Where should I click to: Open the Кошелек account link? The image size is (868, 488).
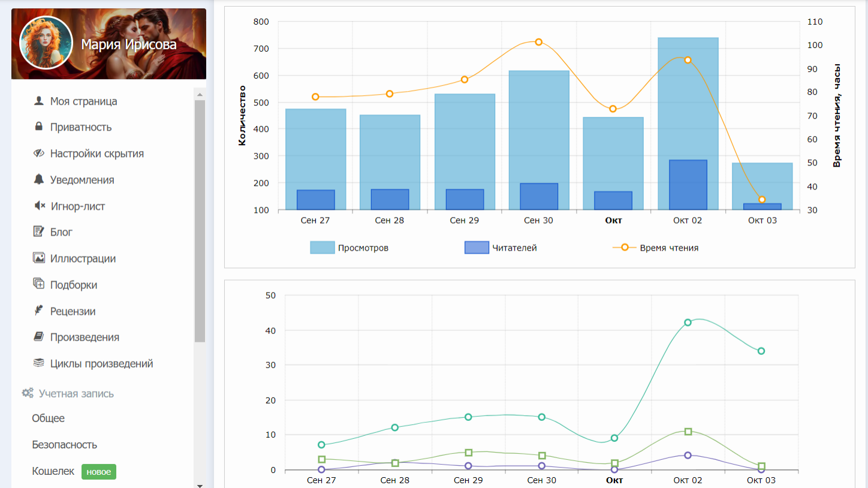pos(53,471)
